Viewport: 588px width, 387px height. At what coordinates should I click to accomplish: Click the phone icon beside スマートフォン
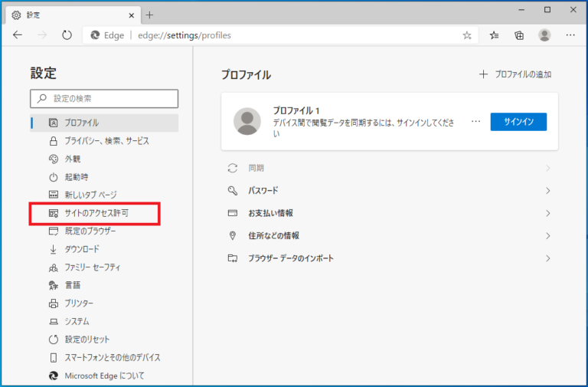(54, 357)
